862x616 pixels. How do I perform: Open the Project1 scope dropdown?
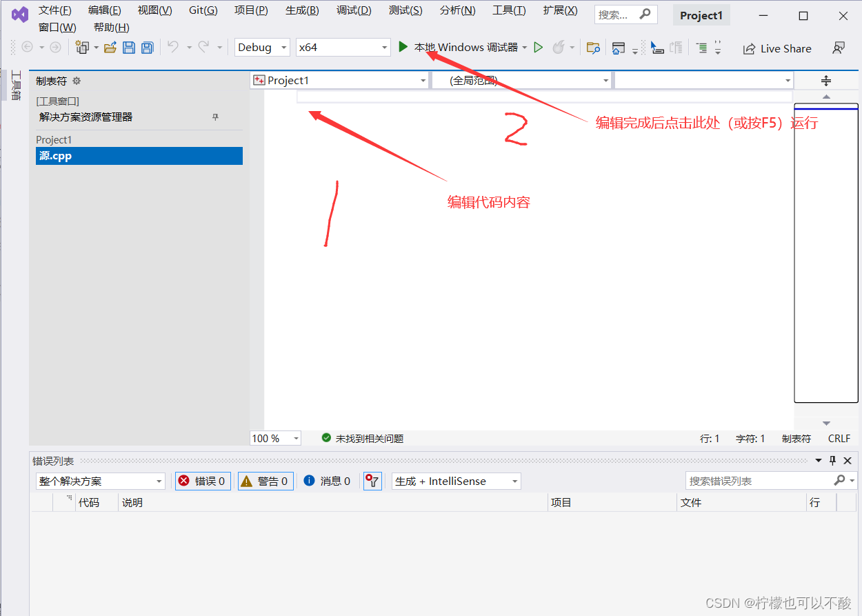(x=340, y=81)
